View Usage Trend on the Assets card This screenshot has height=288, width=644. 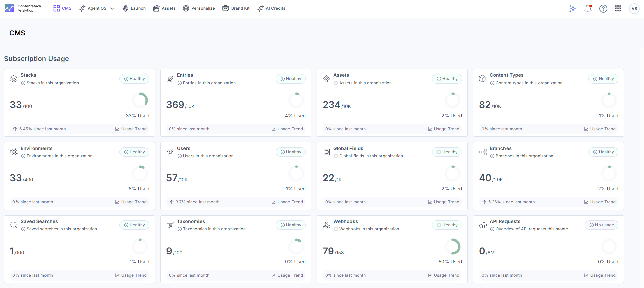[443, 129]
